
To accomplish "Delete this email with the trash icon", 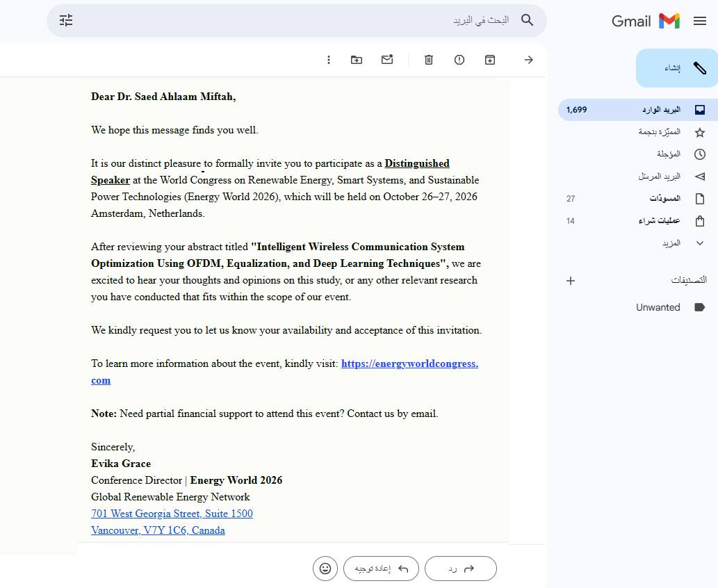I will (429, 60).
